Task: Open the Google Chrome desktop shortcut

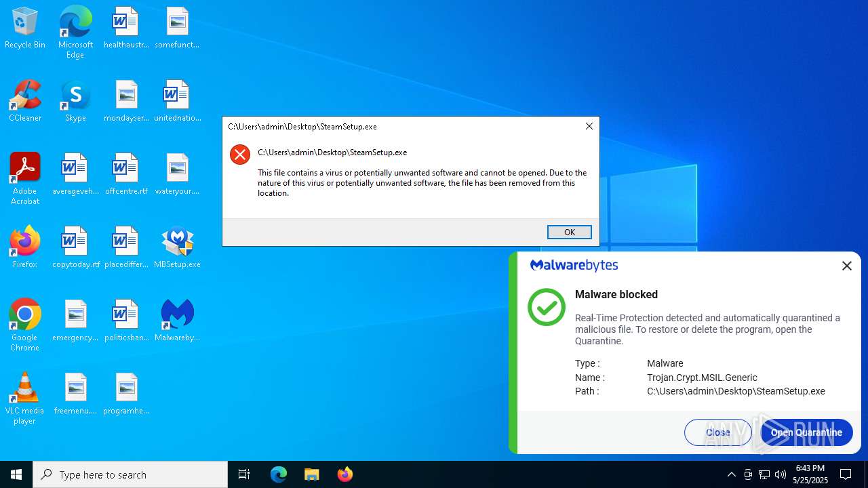Action: pos(25,325)
